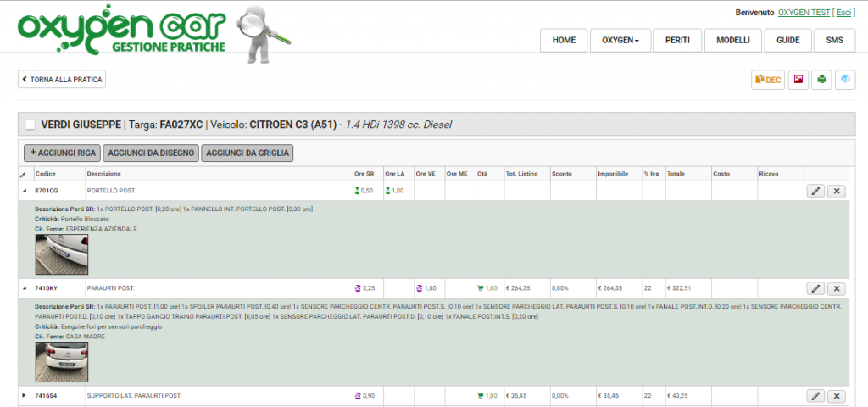Click the AGGIUNGI DA DISEGNO button
Image resolution: width=868 pixels, height=407 pixels.
tap(151, 153)
